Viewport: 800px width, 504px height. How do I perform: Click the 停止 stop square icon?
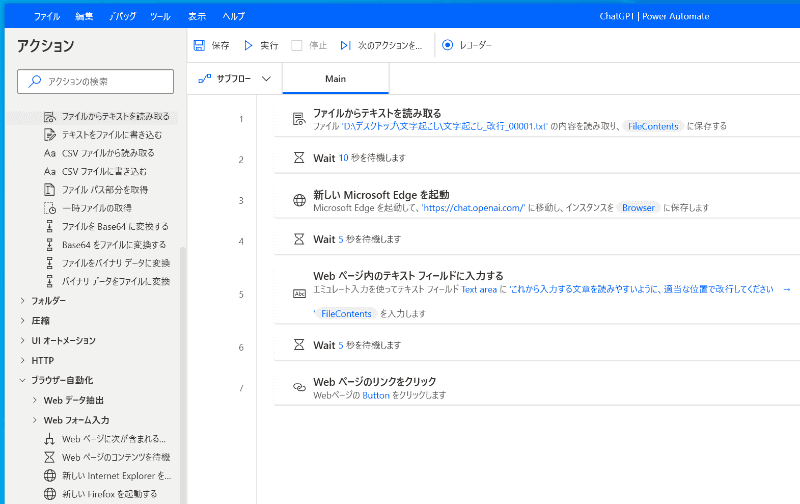pyautogui.click(x=296, y=45)
